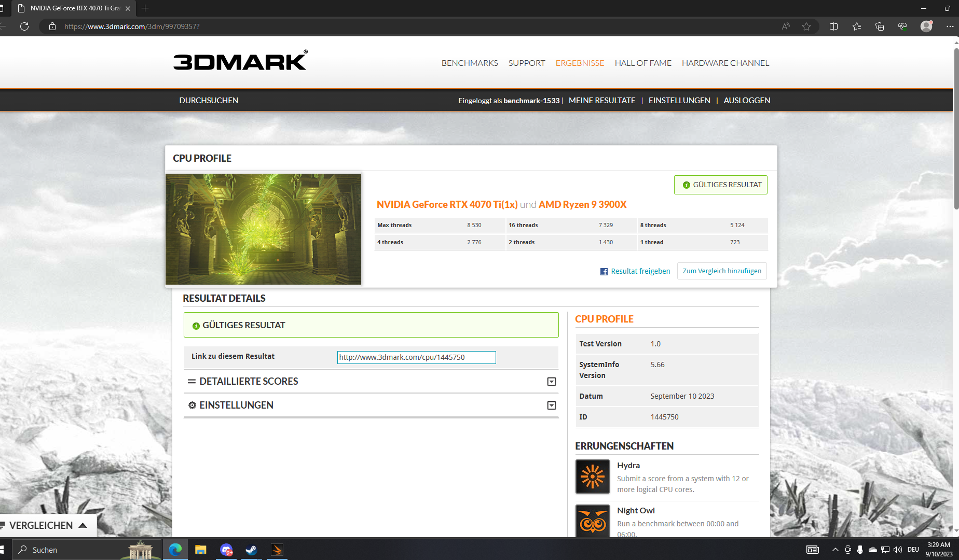Open the read aloud icon in address bar

pos(786,26)
